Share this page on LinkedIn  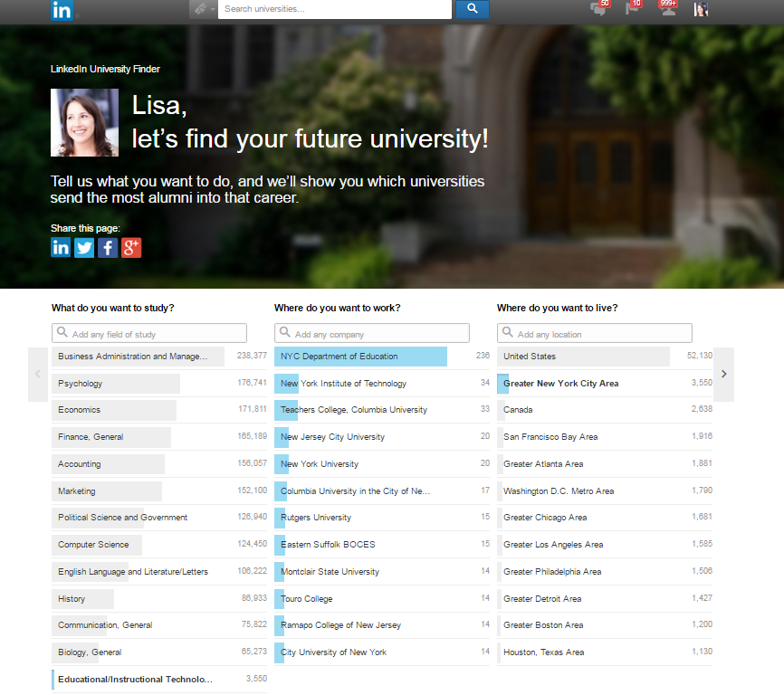(61, 248)
